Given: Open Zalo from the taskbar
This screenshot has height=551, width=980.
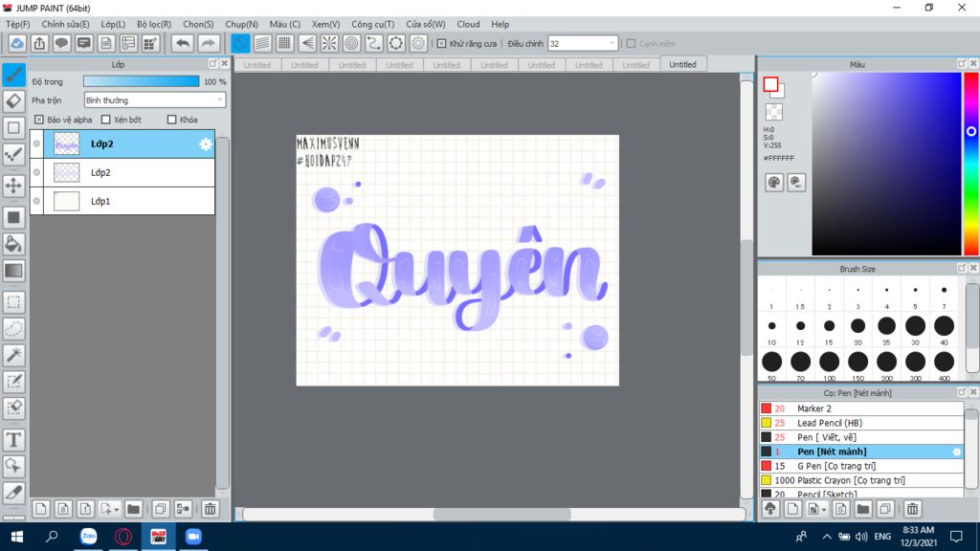Looking at the screenshot, I should click(x=88, y=537).
